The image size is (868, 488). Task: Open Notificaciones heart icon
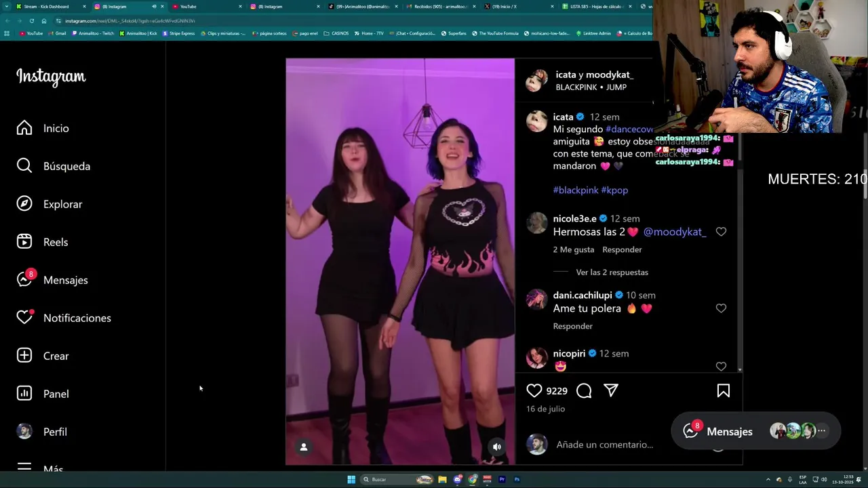[24, 318]
